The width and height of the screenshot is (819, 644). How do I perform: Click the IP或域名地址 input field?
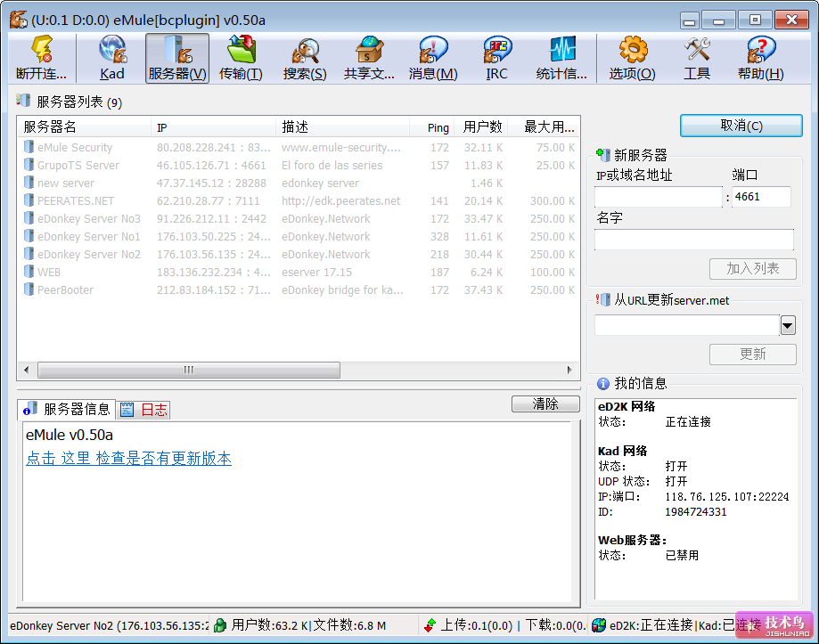pos(658,196)
